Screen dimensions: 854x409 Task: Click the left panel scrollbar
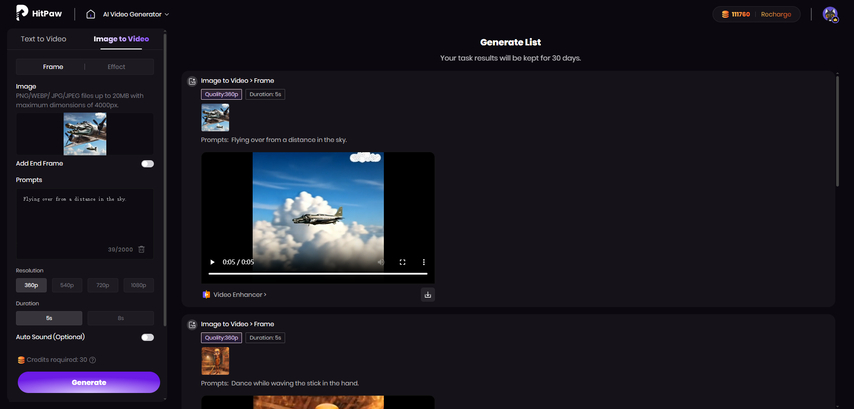point(165,180)
